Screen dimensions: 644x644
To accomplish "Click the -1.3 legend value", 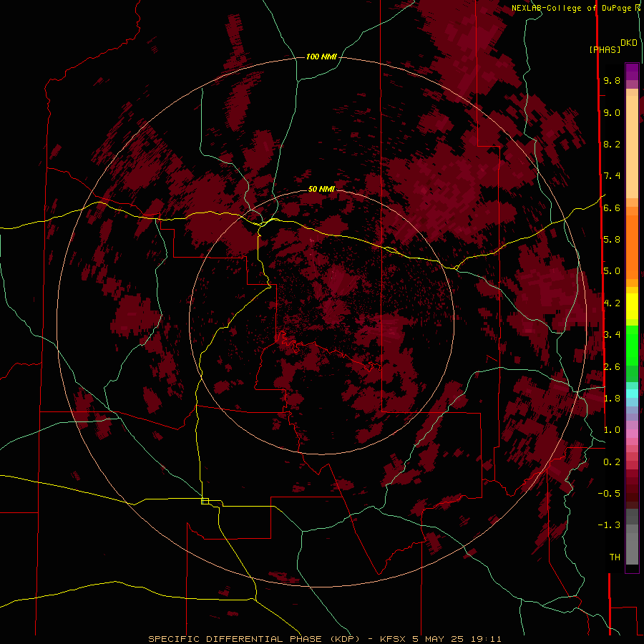I will pyautogui.click(x=609, y=525).
